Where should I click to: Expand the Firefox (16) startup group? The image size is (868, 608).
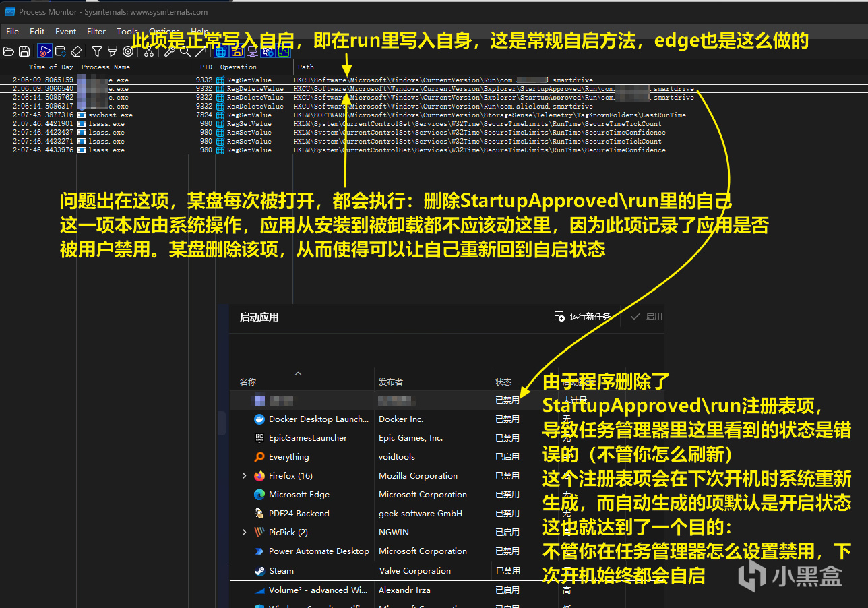[x=244, y=476]
